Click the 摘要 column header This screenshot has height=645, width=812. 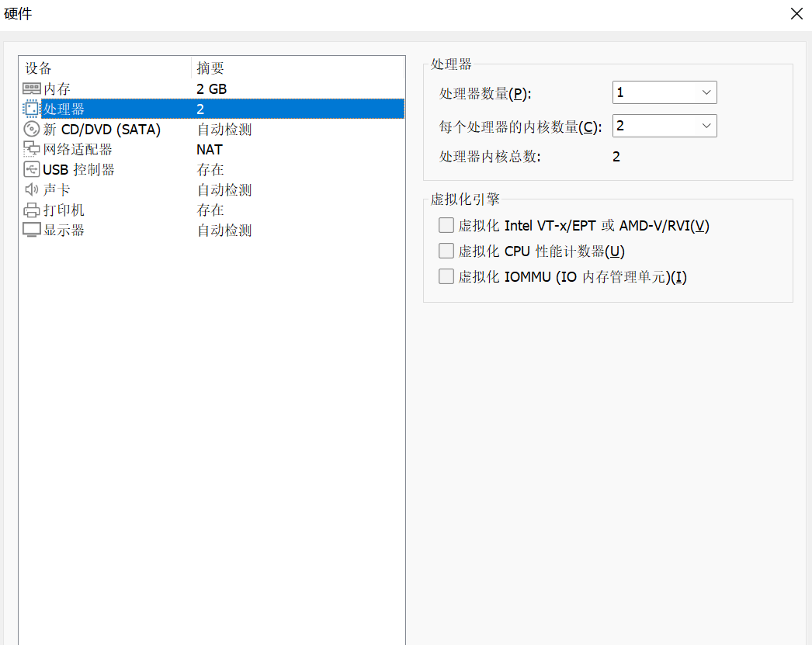coord(210,68)
